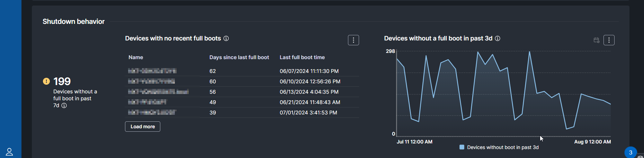The height and width of the screenshot is (158, 644).
Task: Click the blue legend swatch under the chart
Action: [x=462, y=147]
